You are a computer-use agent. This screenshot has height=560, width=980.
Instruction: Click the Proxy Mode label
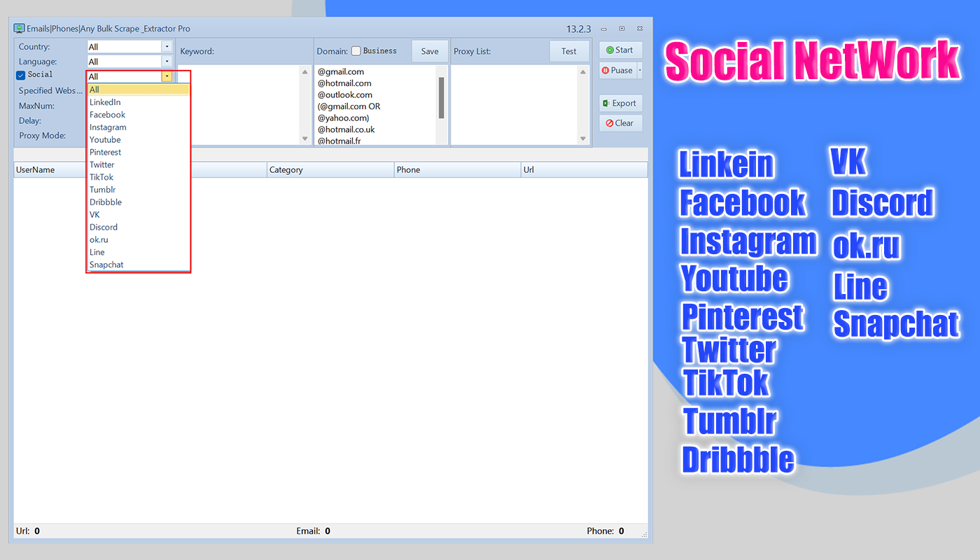pyautogui.click(x=42, y=136)
